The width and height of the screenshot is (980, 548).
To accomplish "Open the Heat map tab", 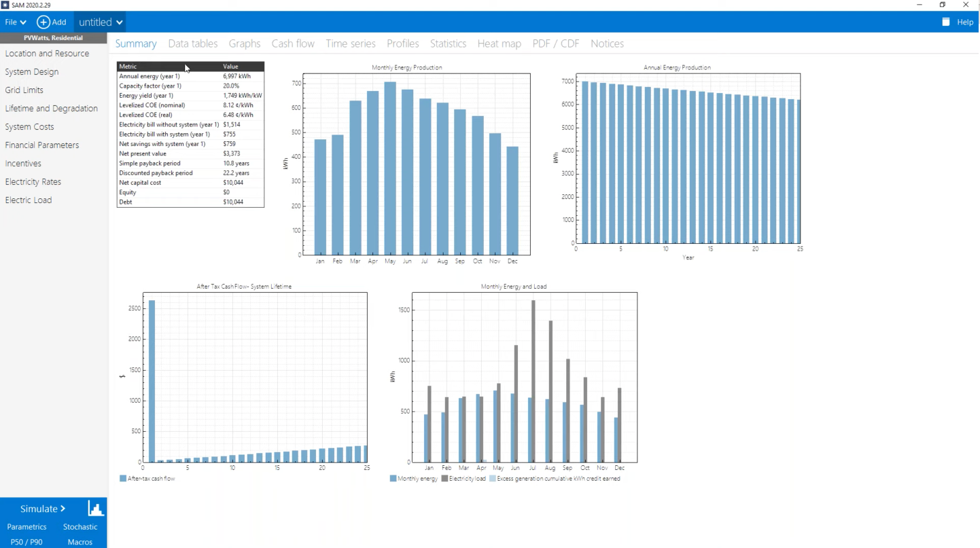I will click(x=499, y=43).
